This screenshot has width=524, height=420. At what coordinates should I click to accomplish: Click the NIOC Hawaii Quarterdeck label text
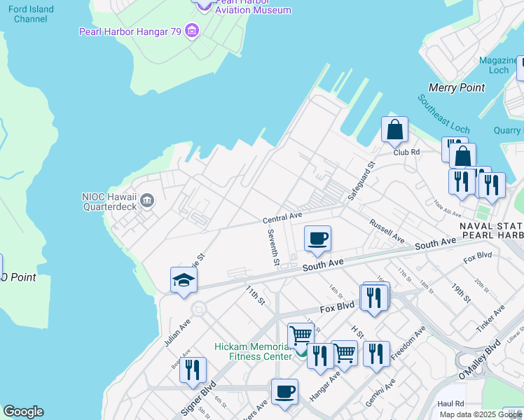(109, 202)
